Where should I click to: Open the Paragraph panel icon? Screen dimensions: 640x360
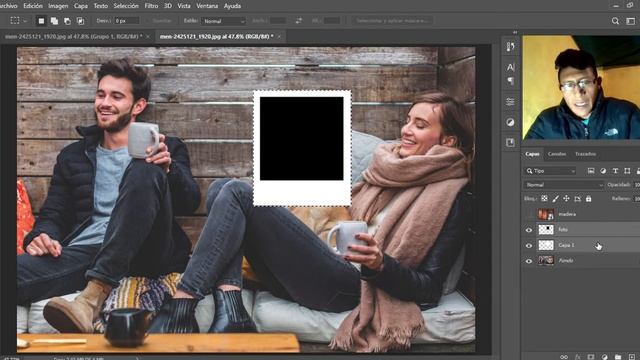[x=511, y=81]
